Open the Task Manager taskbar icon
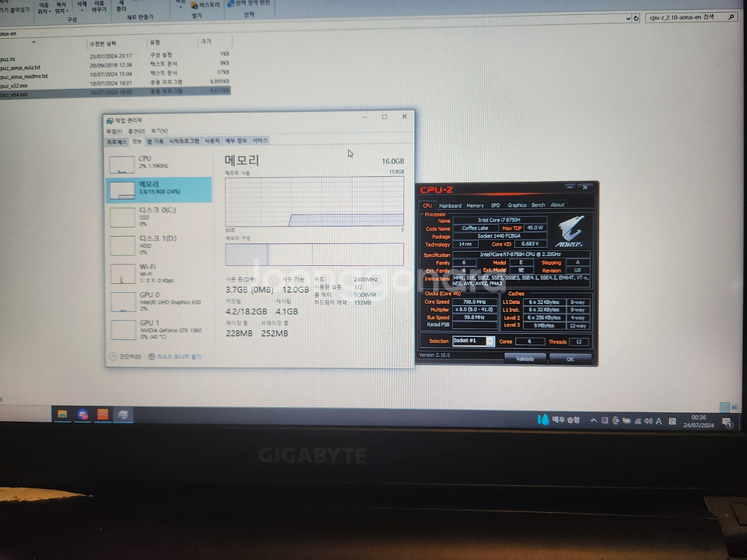Image resolution: width=747 pixels, height=560 pixels. tap(123, 414)
